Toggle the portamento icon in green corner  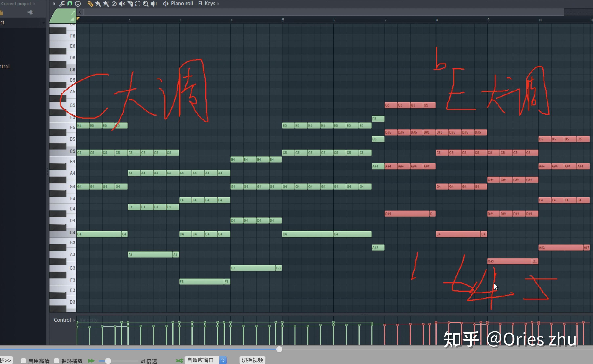(73, 13)
